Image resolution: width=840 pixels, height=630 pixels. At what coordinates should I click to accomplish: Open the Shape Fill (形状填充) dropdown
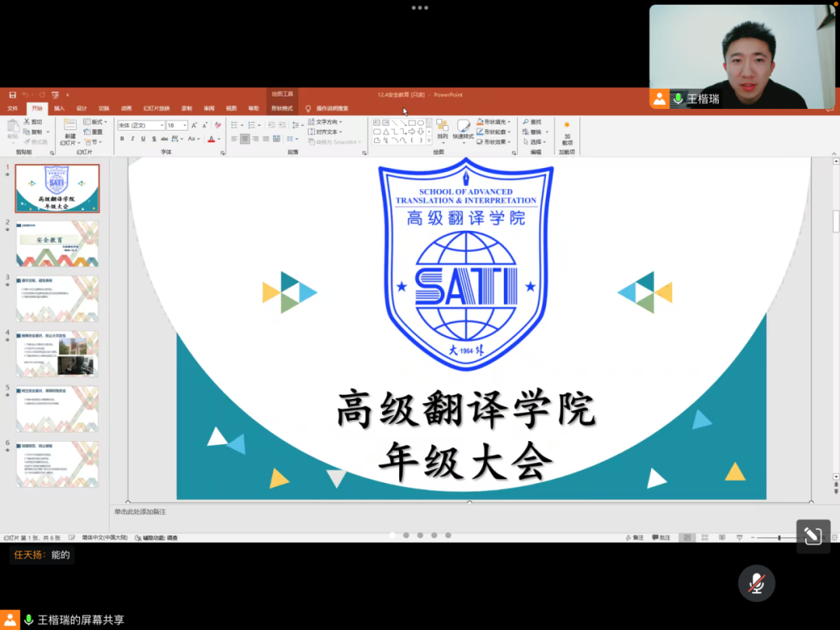(493, 122)
